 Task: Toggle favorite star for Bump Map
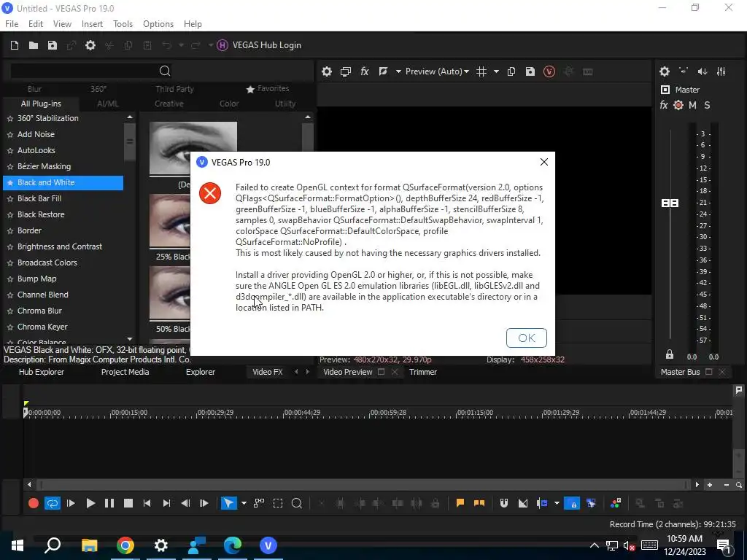(x=10, y=279)
